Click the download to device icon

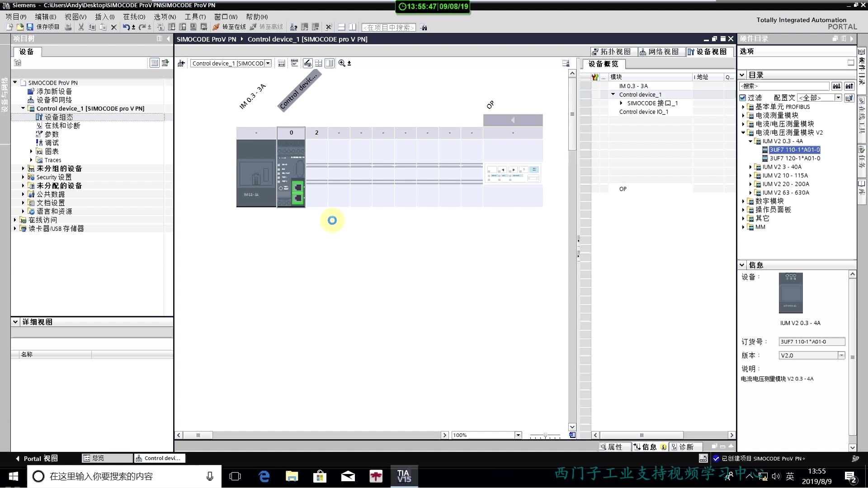coord(172,27)
